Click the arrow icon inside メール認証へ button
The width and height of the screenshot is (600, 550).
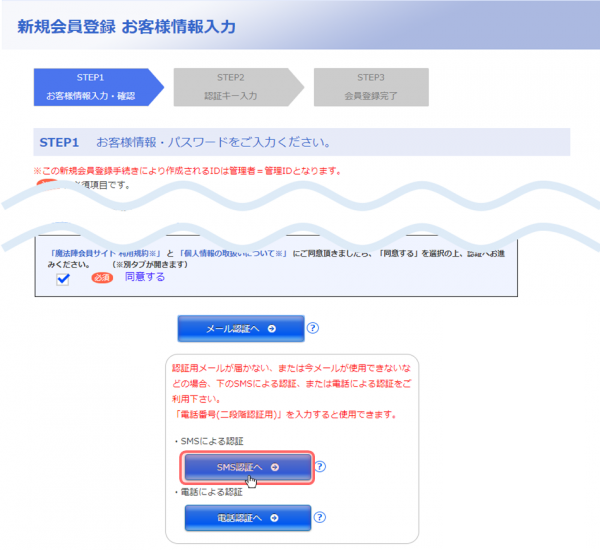[x=271, y=329]
